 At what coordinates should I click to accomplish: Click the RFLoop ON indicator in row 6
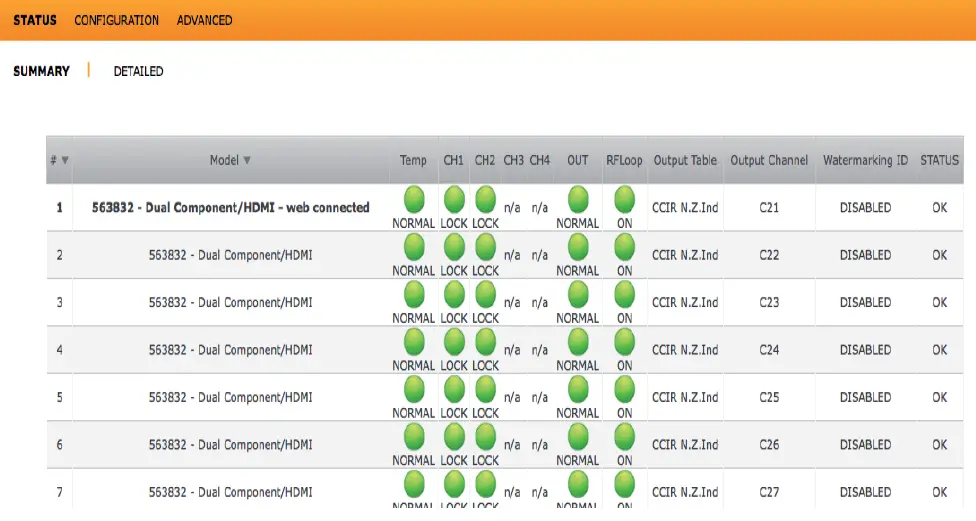[624, 437]
